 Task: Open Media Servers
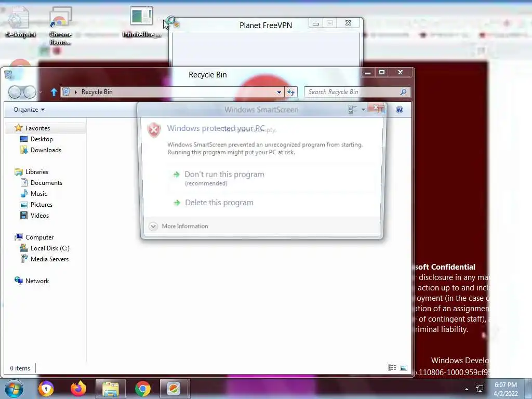pos(49,259)
